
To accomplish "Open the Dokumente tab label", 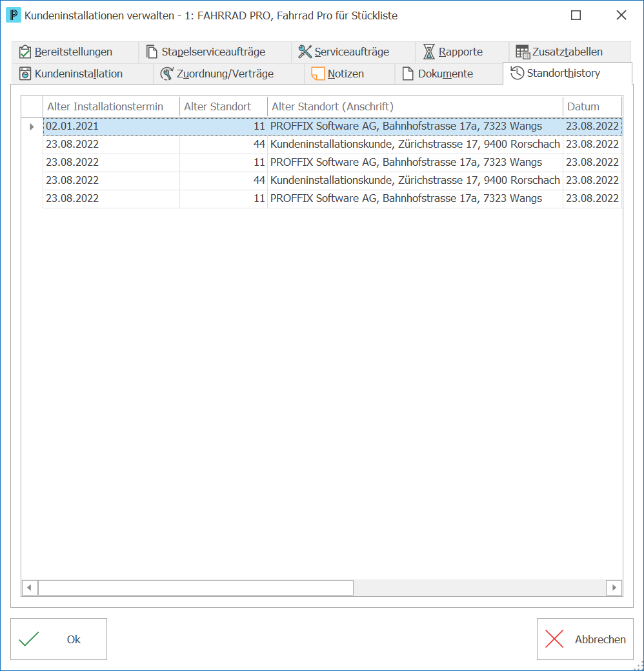I will (x=445, y=74).
